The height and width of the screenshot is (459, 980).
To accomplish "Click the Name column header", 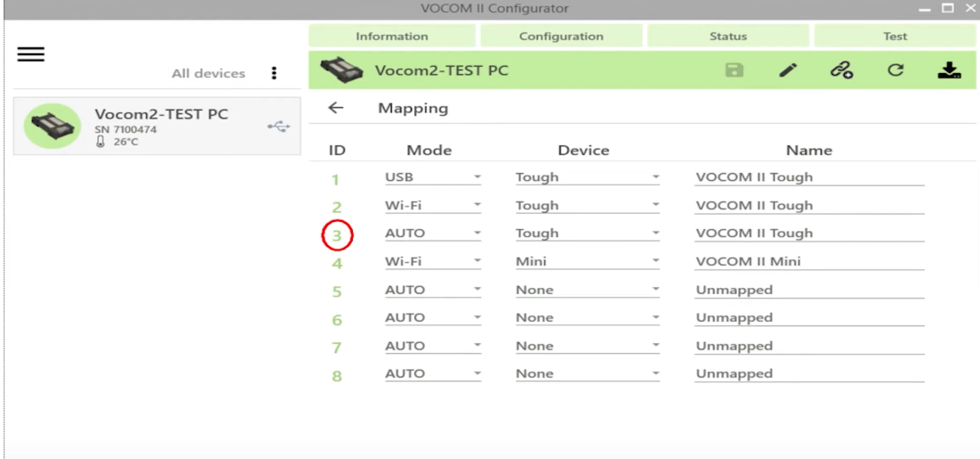I will pyautogui.click(x=809, y=150).
